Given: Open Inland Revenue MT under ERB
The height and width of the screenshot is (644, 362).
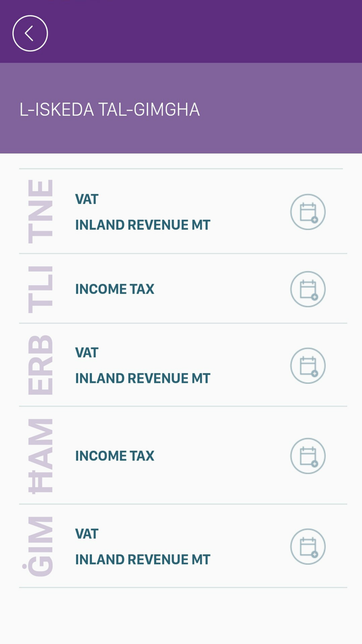Looking at the screenshot, I should pos(143,379).
